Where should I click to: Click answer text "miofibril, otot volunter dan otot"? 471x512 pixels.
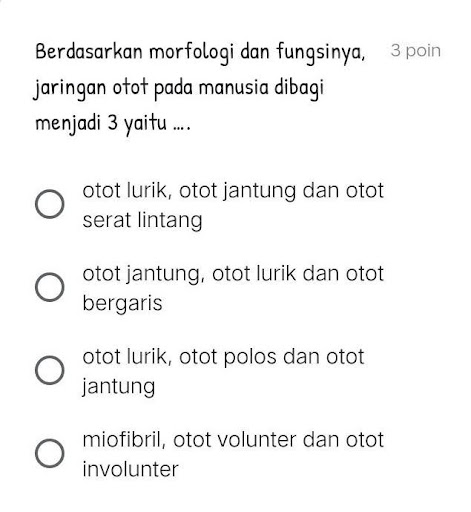pos(233,440)
